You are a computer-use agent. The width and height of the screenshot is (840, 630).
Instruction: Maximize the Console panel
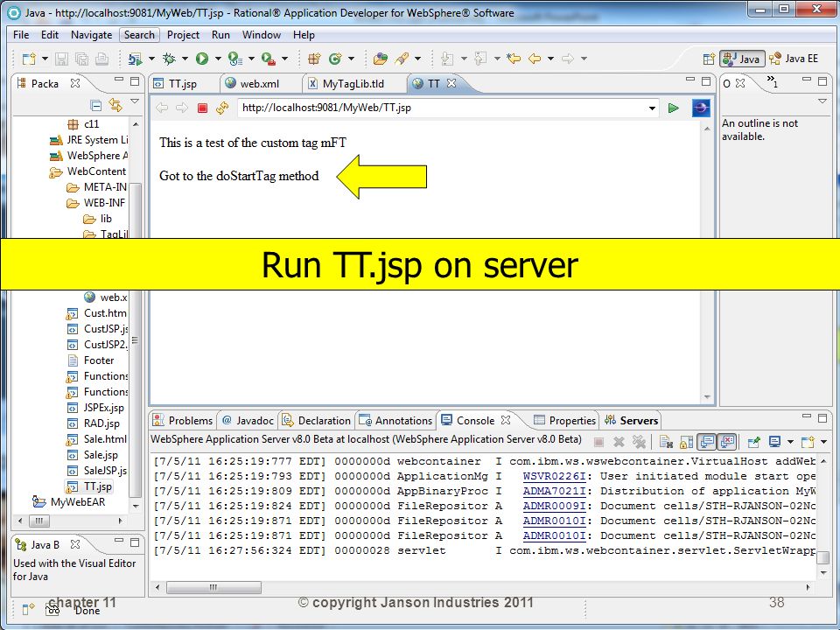pos(822,417)
